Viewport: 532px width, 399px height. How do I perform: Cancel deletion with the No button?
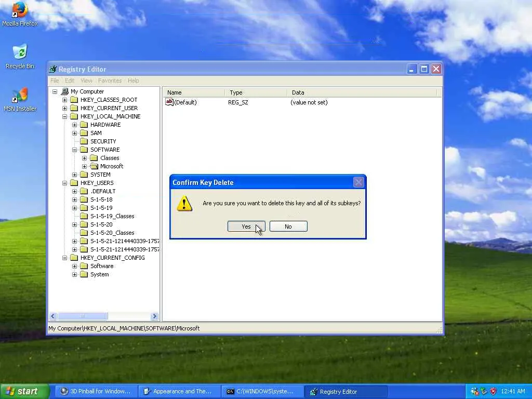pos(288,227)
